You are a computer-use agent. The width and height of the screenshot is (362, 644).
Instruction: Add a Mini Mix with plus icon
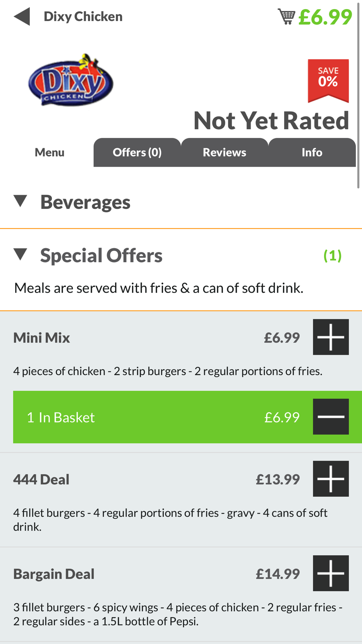[x=331, y=337]
